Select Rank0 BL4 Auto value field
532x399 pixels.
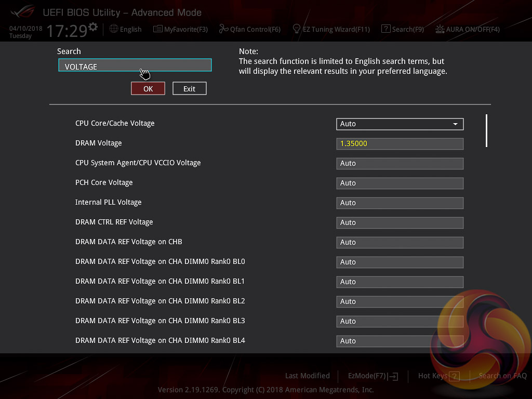tap(400, 341)
